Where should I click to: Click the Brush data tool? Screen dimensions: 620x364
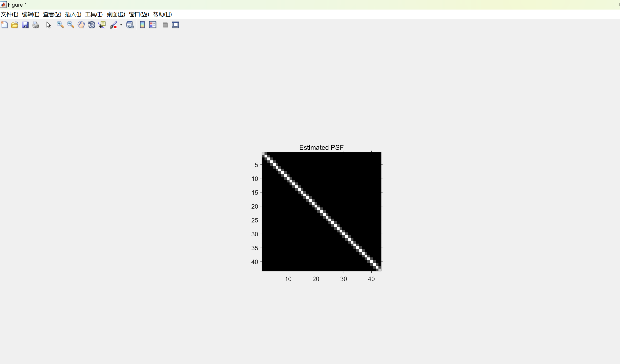coord(113,25)
